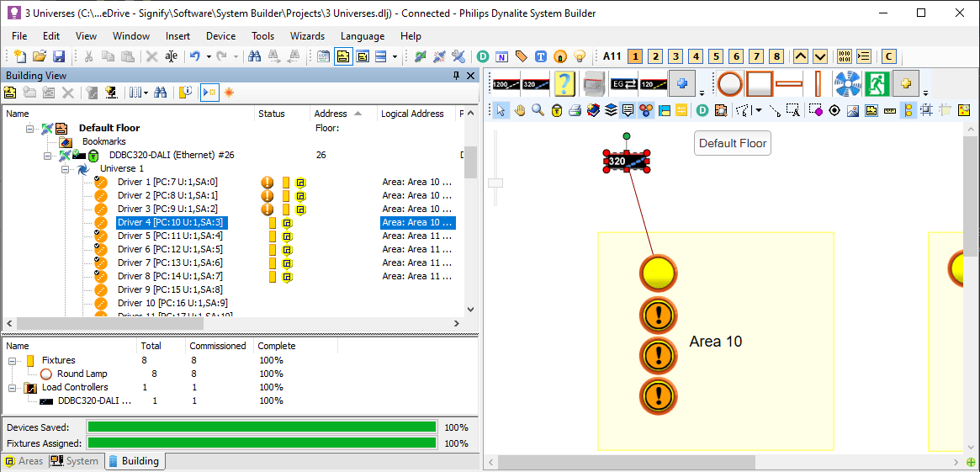Click the Save project icon

click(x=59, y=56)
